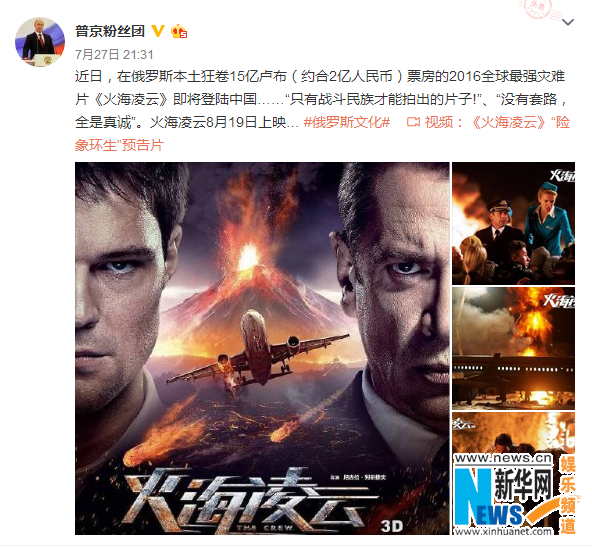592x547 pixels.
Task: Click the video camera icon before 视频
Action: click(x=413, y=122)
